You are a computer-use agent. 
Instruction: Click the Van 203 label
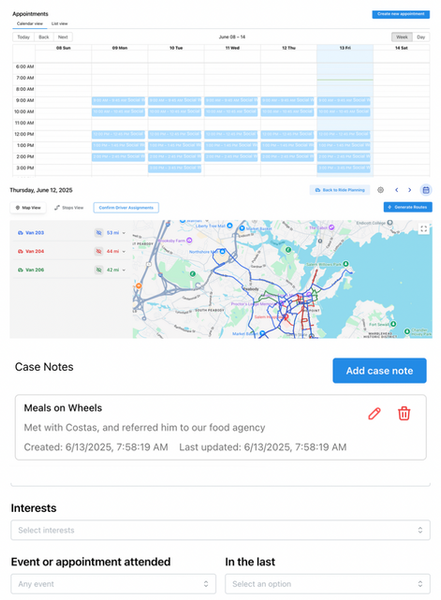tap(34, 233)
